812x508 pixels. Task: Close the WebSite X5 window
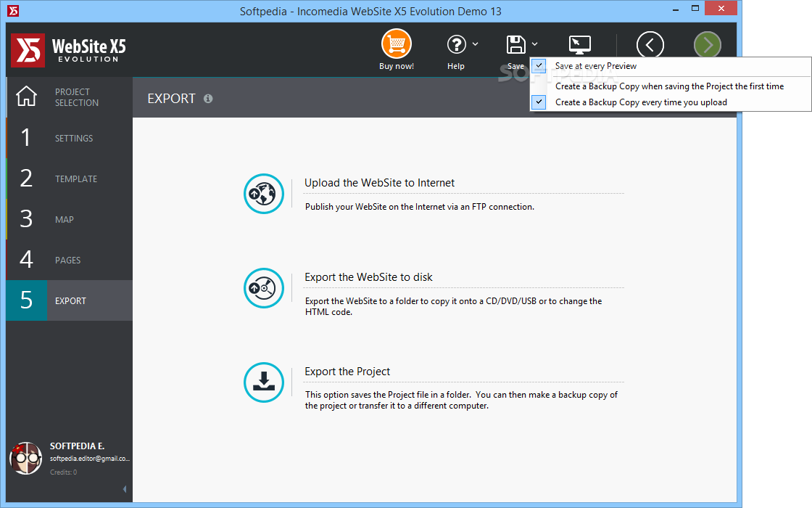721,8
